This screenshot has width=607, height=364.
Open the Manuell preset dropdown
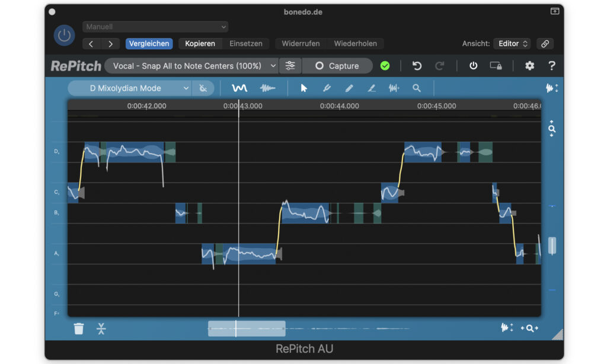[x=155, y=27]
